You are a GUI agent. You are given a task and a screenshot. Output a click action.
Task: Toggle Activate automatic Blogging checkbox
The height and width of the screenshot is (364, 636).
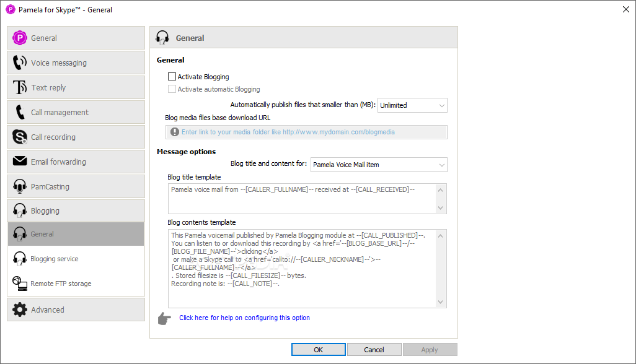172,89
